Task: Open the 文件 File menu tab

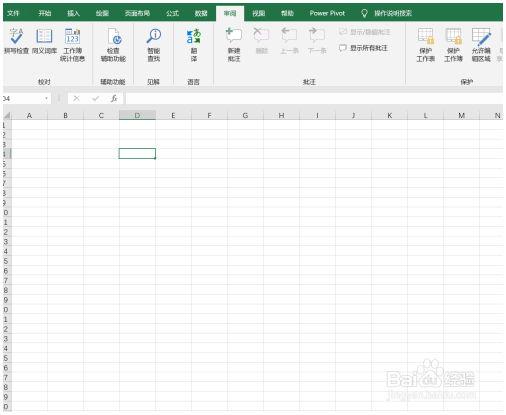Action: [x=13, y=13]
